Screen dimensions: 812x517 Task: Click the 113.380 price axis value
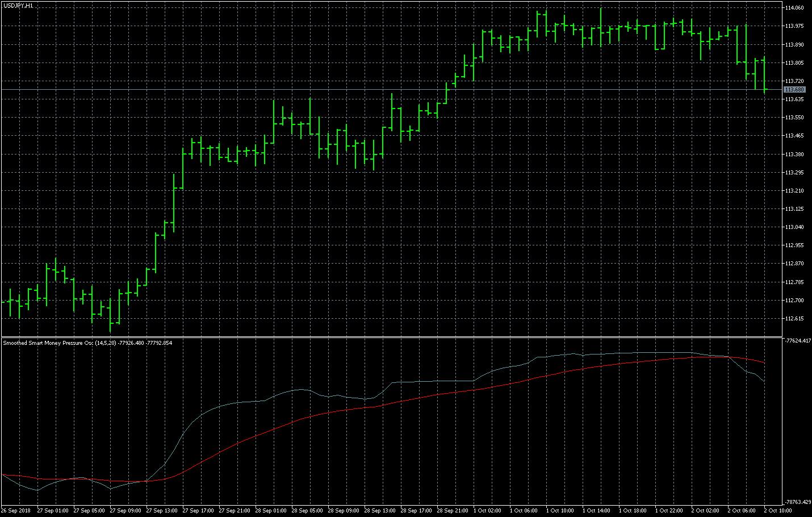794,155
